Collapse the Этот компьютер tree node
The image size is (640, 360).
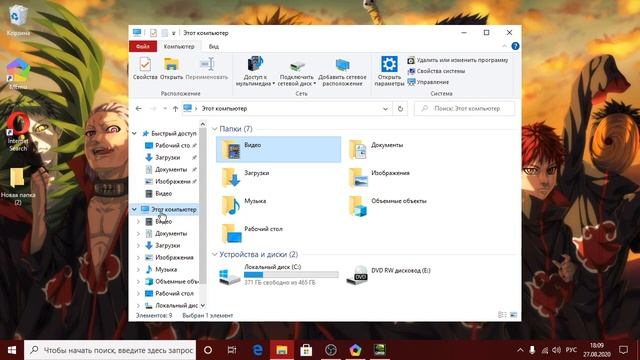[134, 209]
